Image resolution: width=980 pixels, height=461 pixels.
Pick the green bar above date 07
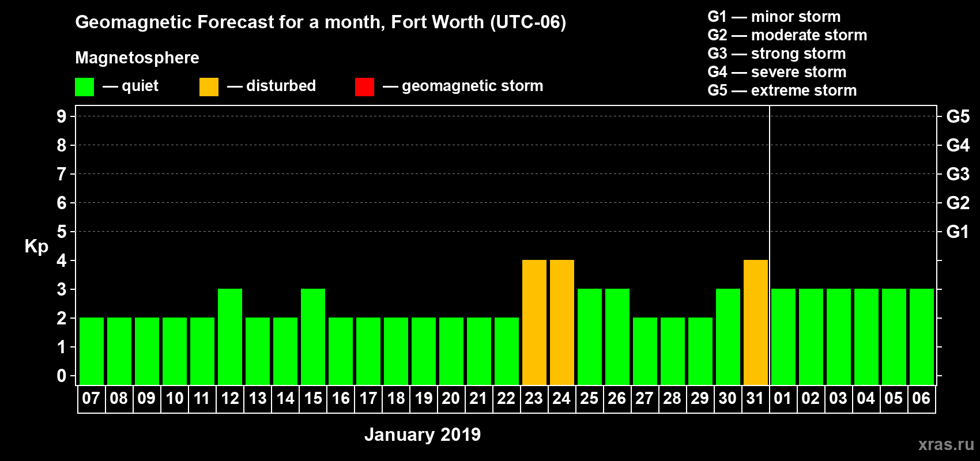point(92,351)
